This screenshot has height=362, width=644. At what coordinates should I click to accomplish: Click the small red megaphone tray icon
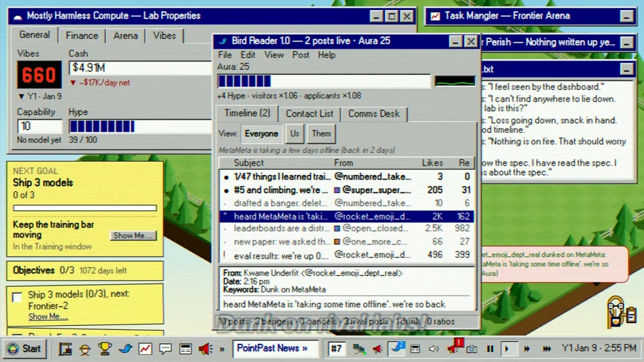tap(378, 349)
